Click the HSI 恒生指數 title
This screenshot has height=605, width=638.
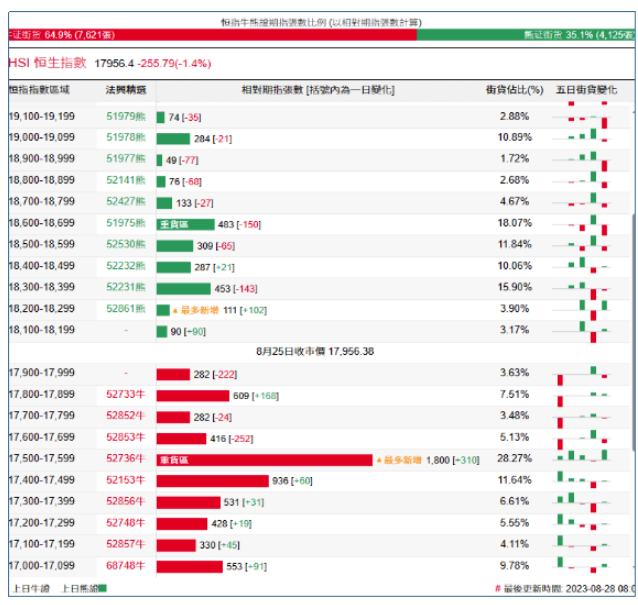(x=47, y=63)
